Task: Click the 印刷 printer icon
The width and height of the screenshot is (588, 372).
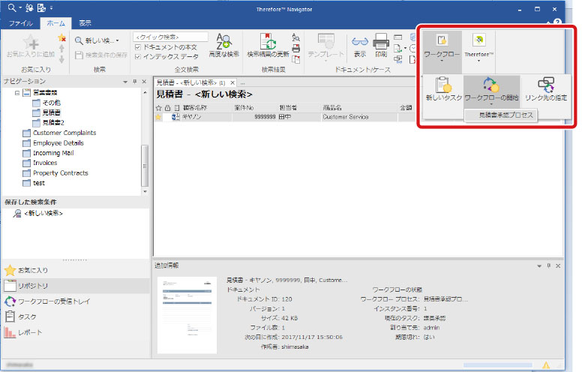Action: coord(381,46)
